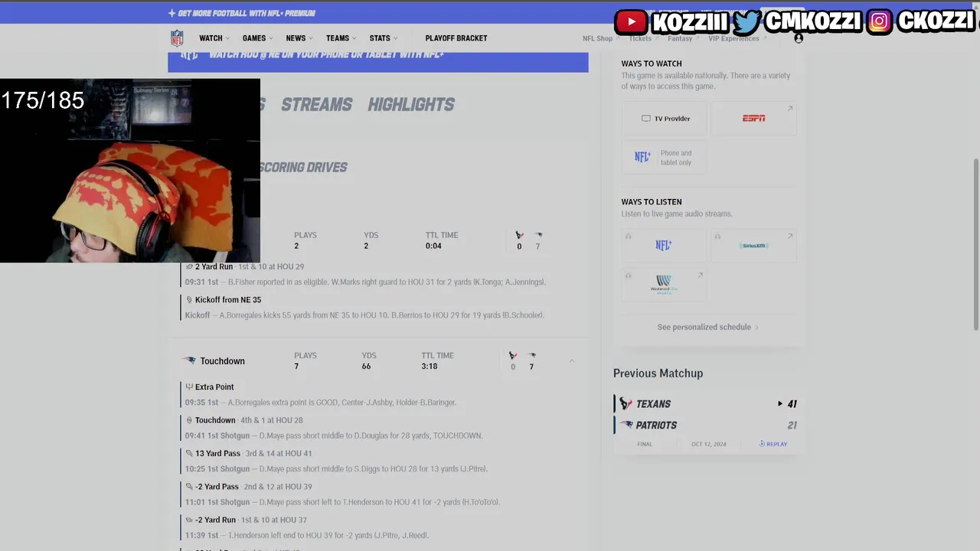Viewport: 980px width, 551px height.
Task: Open the Westwood One Sports listen card
Action: [x=664, y=284]
